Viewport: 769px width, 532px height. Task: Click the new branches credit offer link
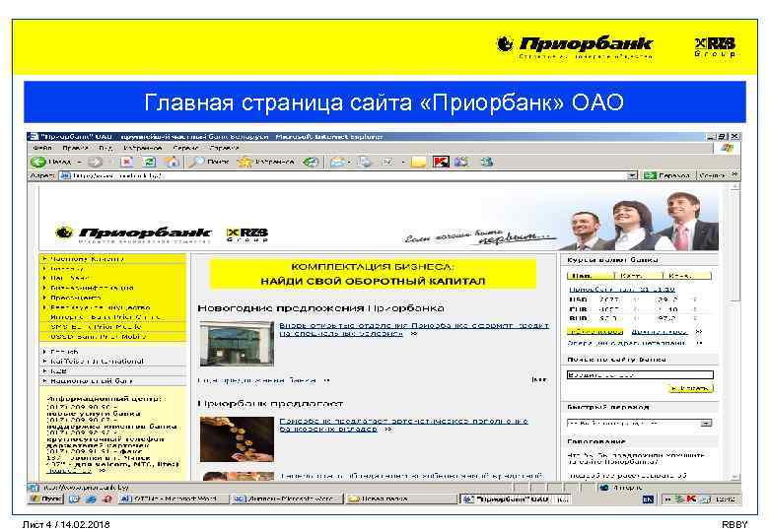coord(414,329)
